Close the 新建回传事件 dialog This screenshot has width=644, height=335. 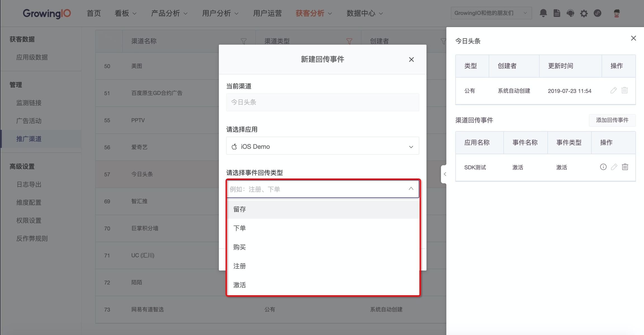pyautogui.click(x=411, y=60)
